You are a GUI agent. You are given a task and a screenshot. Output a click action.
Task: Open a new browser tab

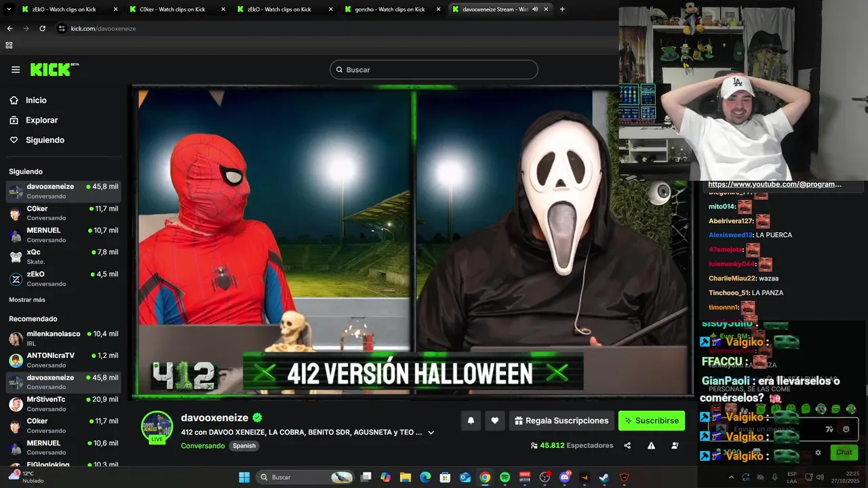pos(562,9)
